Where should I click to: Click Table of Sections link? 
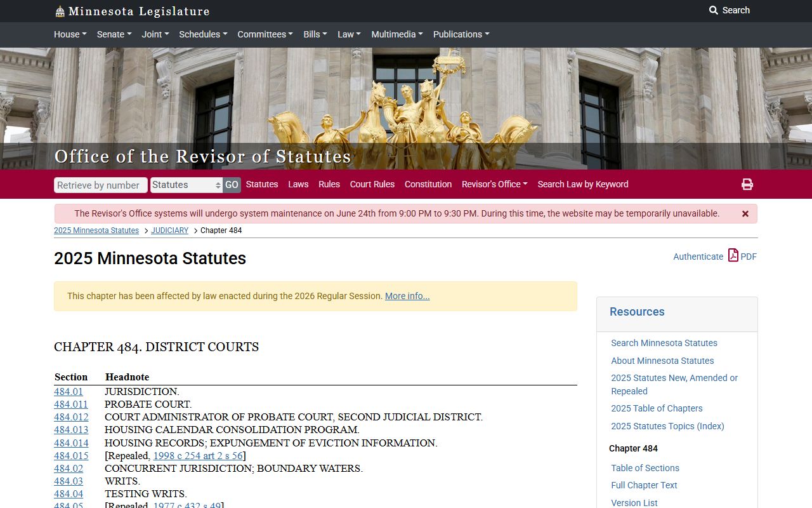coord(645,468)
